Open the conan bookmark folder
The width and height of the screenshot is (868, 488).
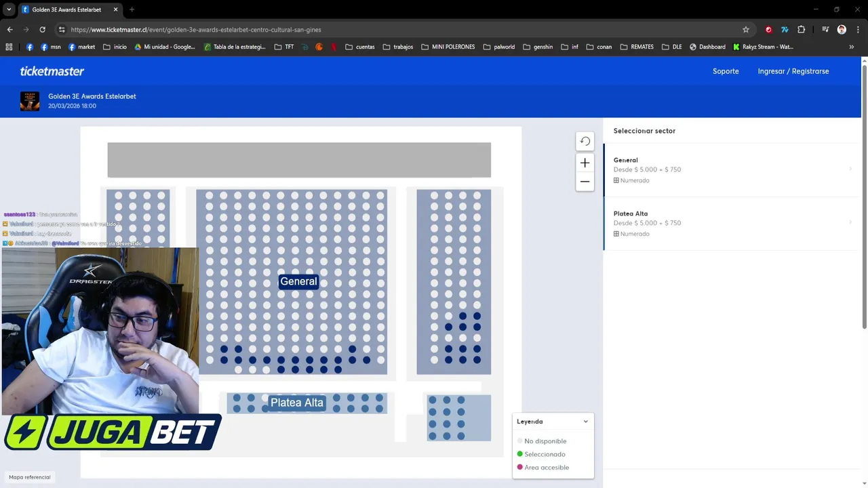599,47
